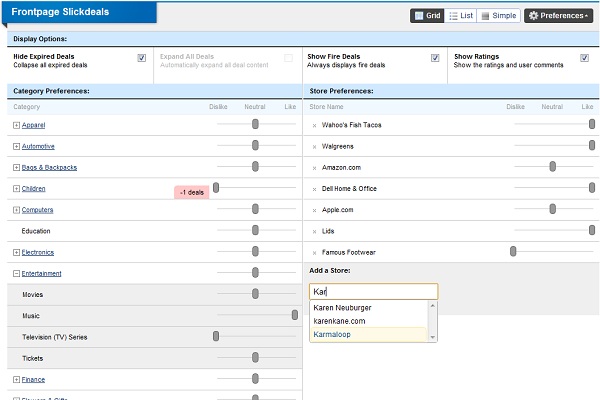Collapse the Entertainment category
The height and width of the screenshot is (400, 600).
coord(16,273)
